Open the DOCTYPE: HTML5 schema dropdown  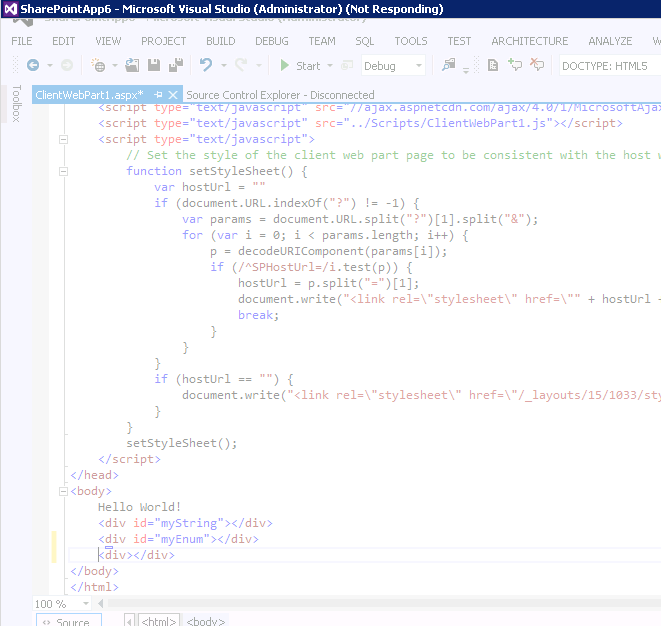pyautogui.click(x=610, y=66)
